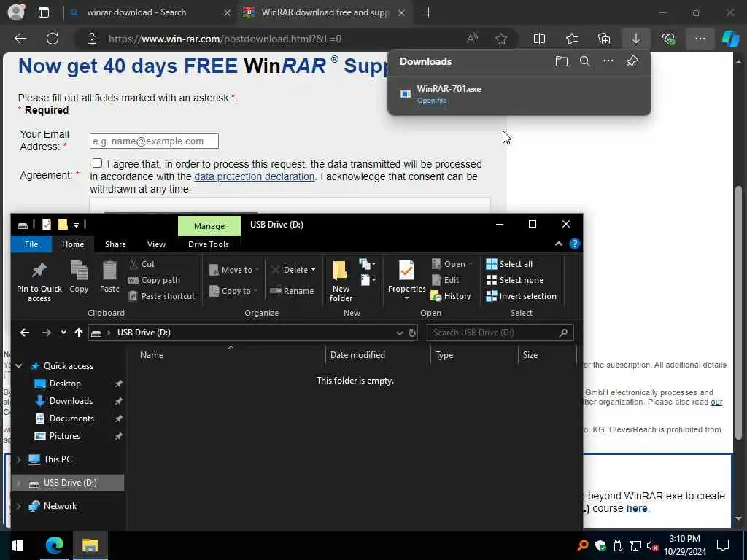Screen dimensions: 747x560
Task: Click History in Open group
Action: pos(451,296)
